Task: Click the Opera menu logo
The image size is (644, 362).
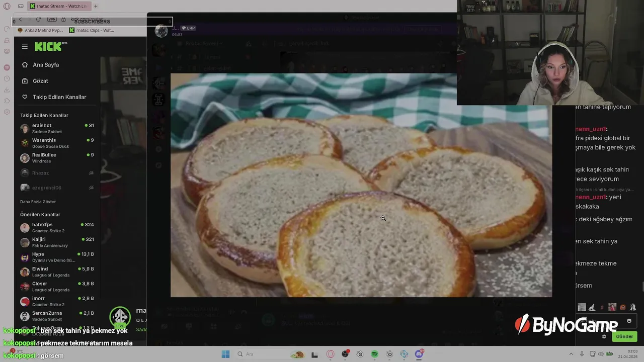Action: 7,7
